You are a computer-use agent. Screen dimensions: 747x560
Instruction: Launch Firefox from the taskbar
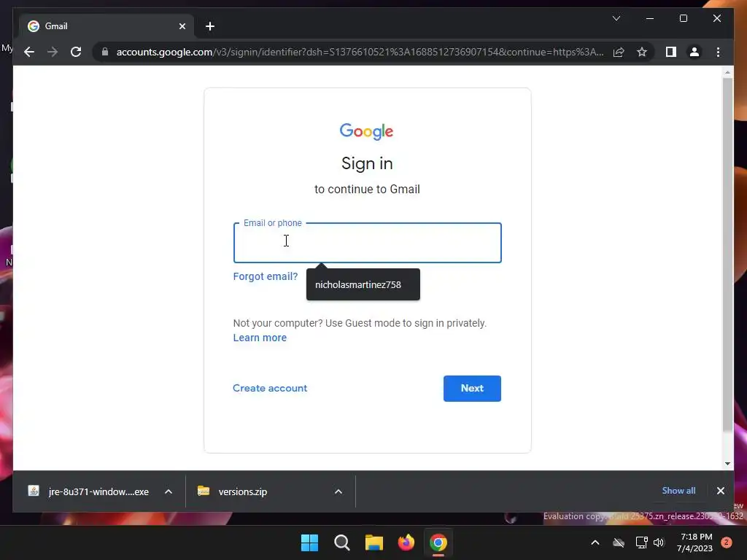(406, 542)
